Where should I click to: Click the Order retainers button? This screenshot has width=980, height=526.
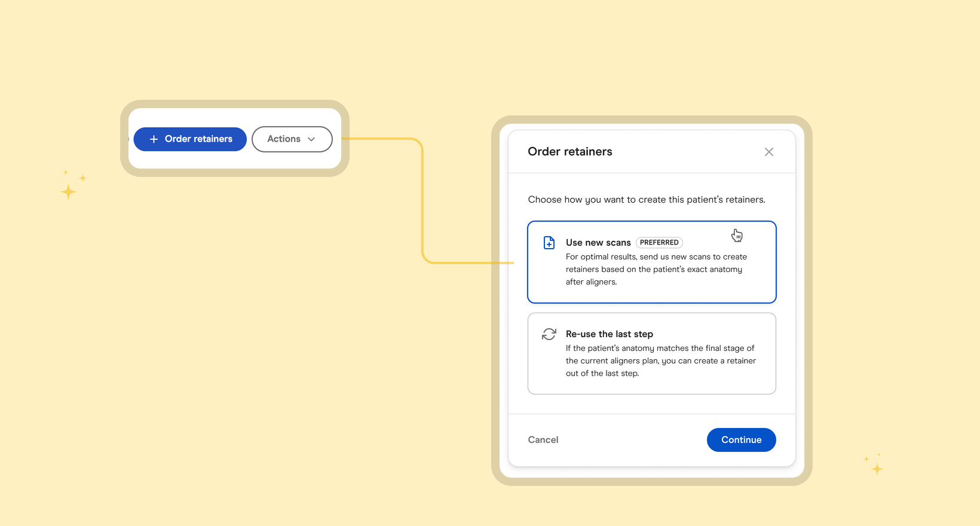[190, 139]
